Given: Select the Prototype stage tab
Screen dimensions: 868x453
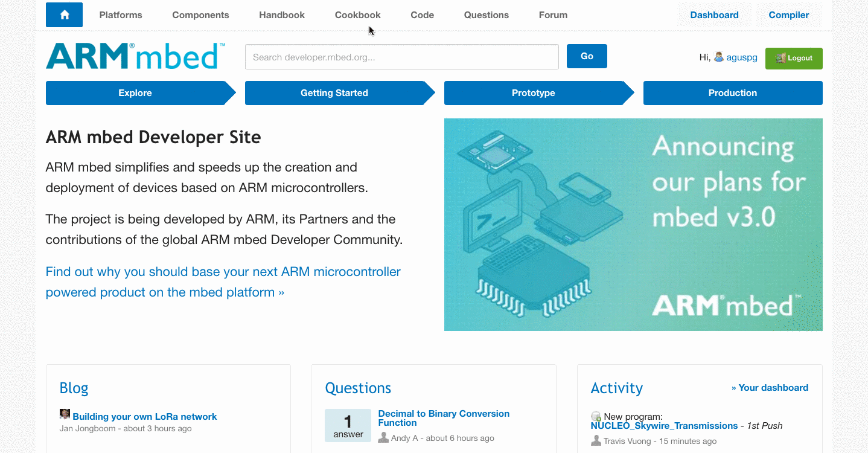Looking at the screenshot, I should coord(534,93).
